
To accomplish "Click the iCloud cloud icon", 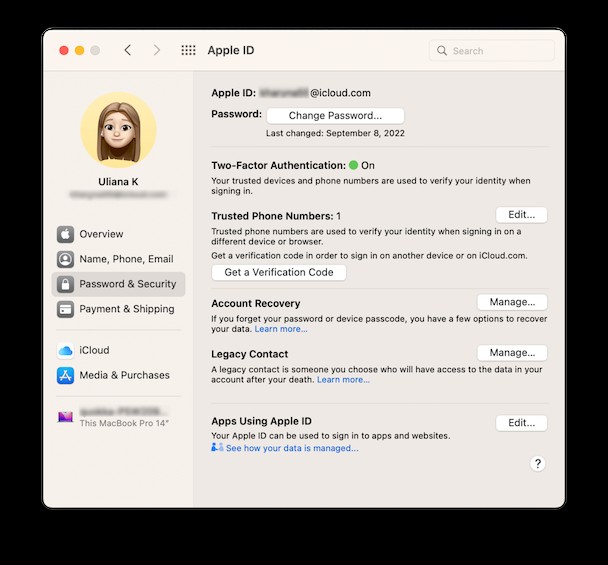I will pos(65,351).
